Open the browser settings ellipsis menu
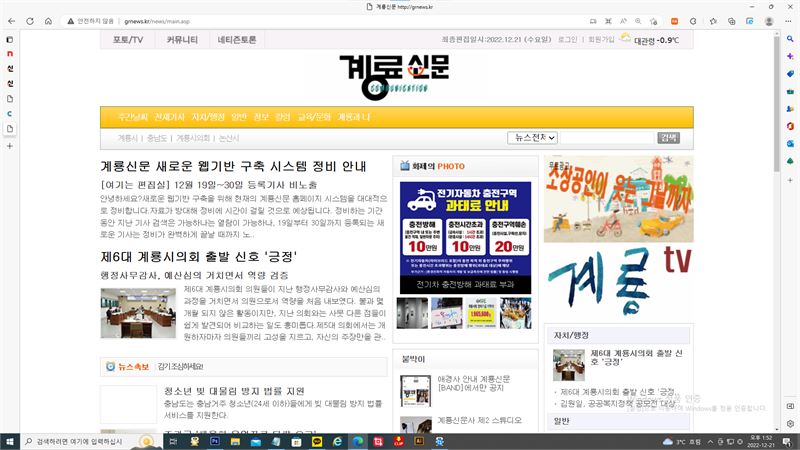 point(788,21)
